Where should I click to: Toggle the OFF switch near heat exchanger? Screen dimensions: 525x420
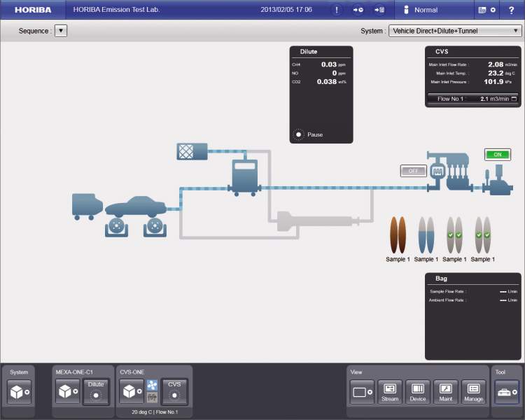tap(413, 171)
